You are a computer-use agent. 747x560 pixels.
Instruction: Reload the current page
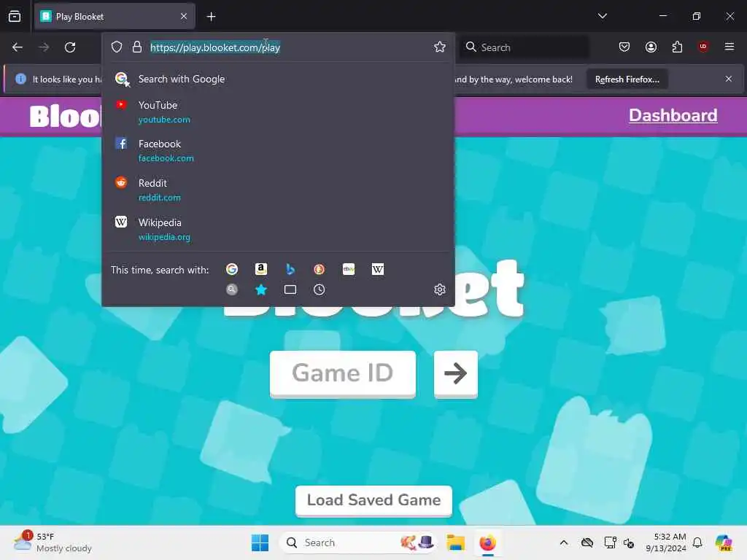coord(70,47)
